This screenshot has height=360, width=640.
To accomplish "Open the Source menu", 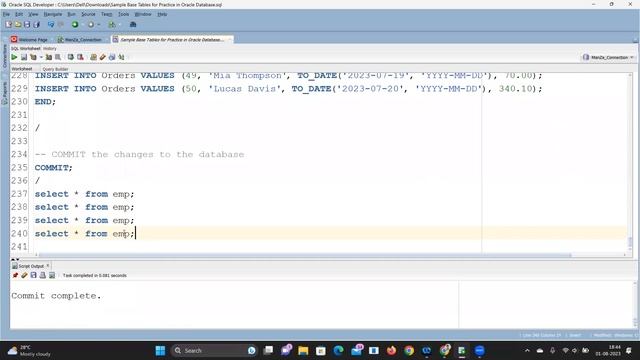I will pos(88,14).
